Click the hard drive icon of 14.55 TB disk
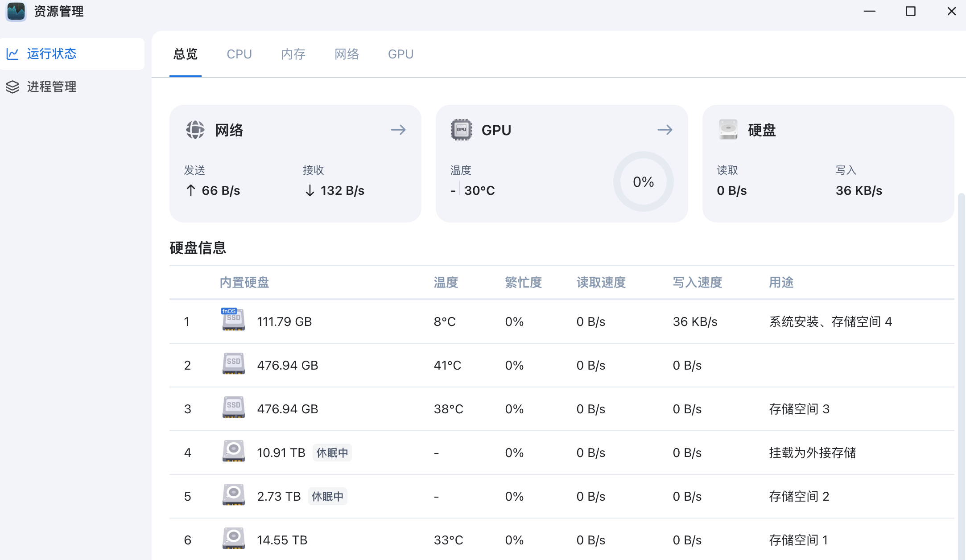Screen dimensions: 966x560 [x=233, y=539]
